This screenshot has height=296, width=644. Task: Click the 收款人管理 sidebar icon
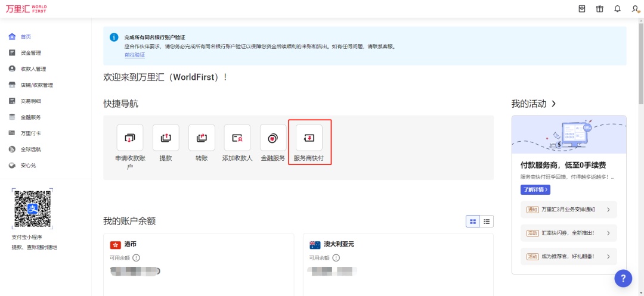click(12, 69)
